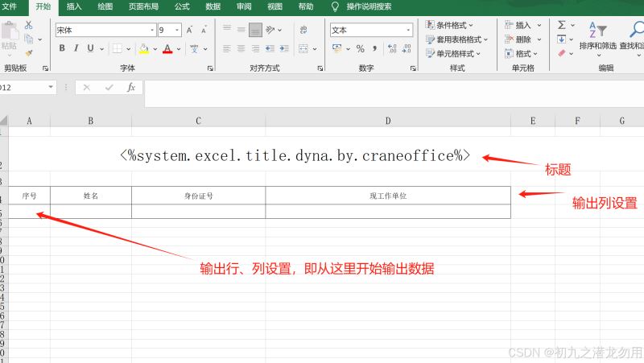Decrease indent
644x363 pixels.
270,49
